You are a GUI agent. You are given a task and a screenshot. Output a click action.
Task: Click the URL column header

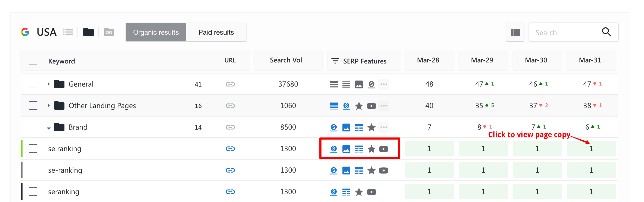click(x=230, y=60)
